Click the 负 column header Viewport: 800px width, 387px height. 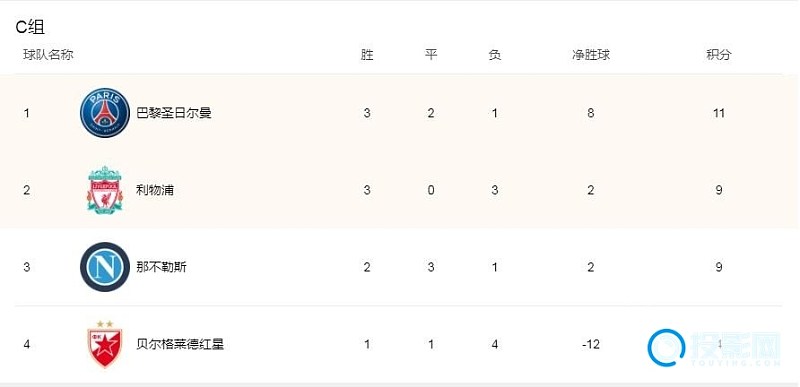494,55
